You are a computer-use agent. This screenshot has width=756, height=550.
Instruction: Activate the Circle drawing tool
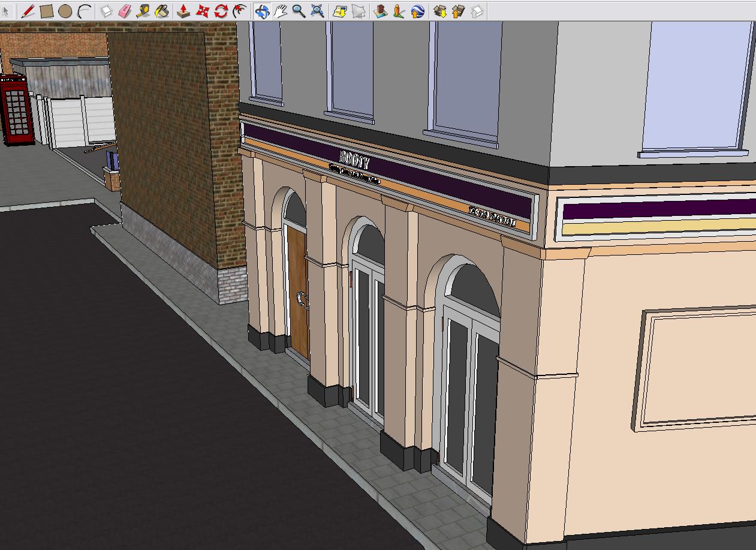65,11
